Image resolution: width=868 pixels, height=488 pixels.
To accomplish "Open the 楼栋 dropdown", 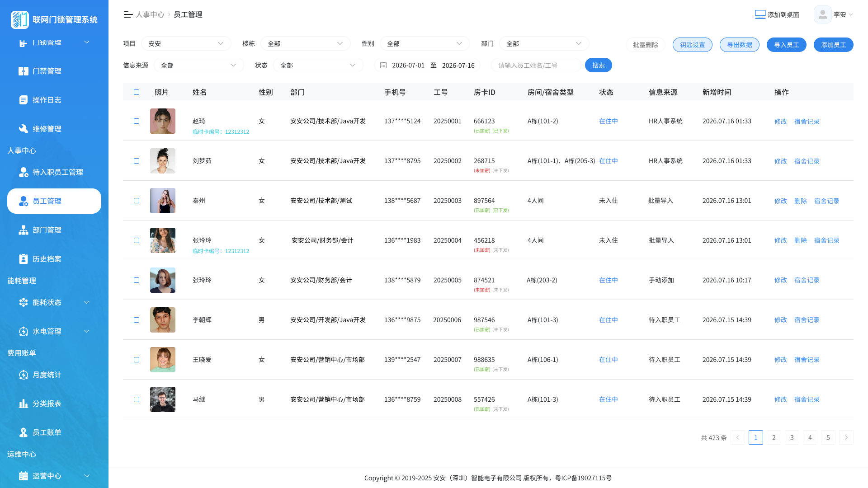I will [306, 43].
